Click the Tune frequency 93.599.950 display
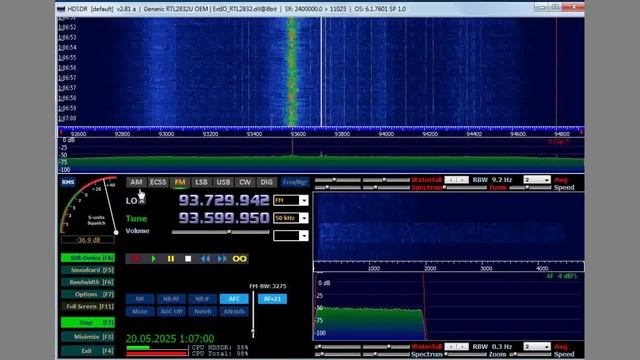 tap(224, 218)
